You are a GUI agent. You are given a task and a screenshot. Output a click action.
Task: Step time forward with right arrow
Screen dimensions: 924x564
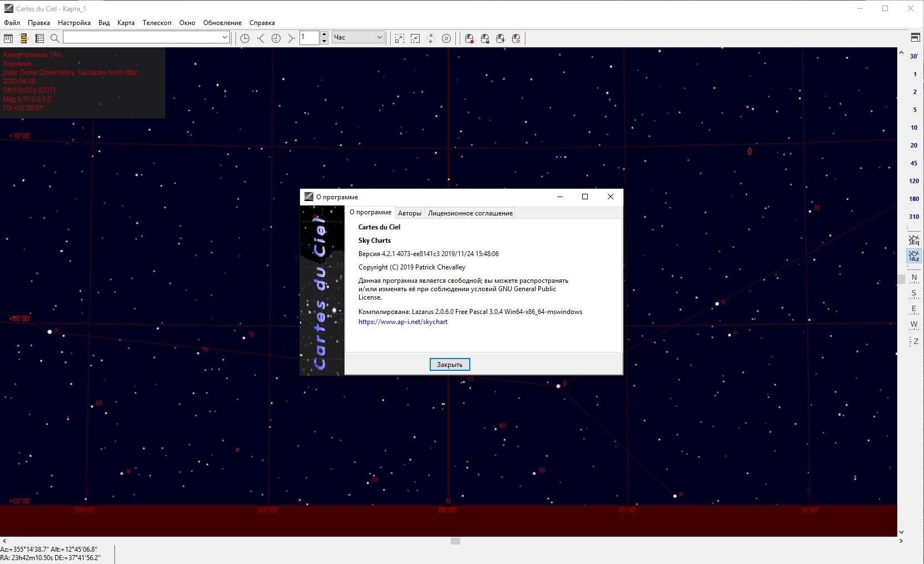[291, 38]
